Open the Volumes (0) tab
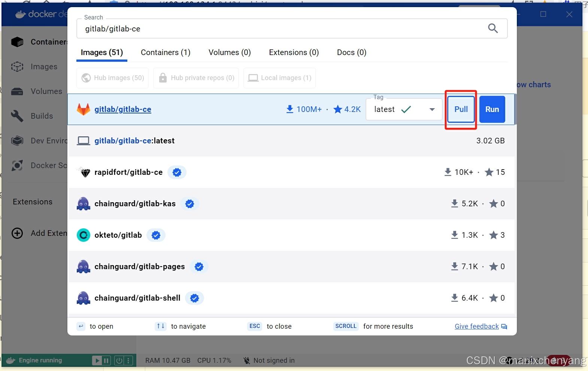This screenshot has height=371, width=588. pos(230,52)
